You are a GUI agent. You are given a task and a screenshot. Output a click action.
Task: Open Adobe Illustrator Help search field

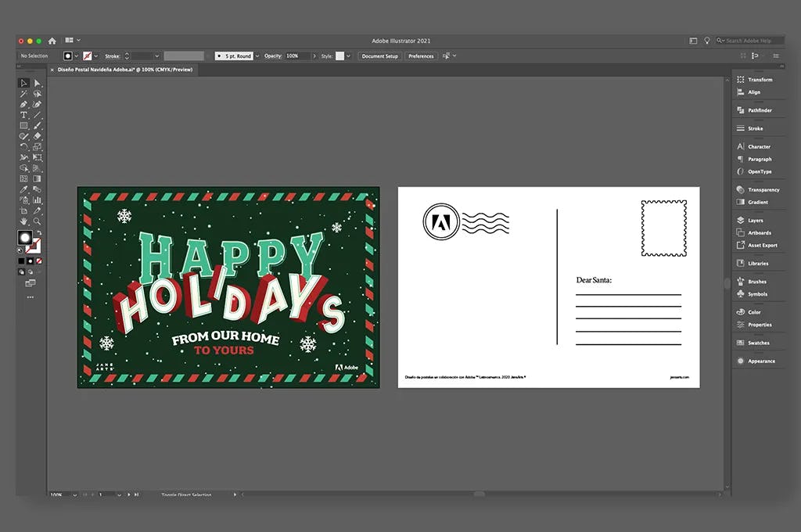tap(751, 40)
